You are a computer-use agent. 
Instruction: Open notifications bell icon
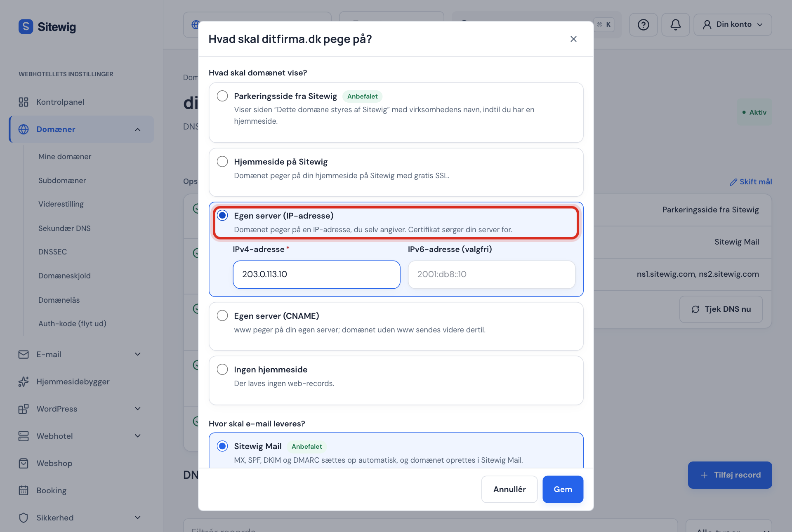(675, 25)
